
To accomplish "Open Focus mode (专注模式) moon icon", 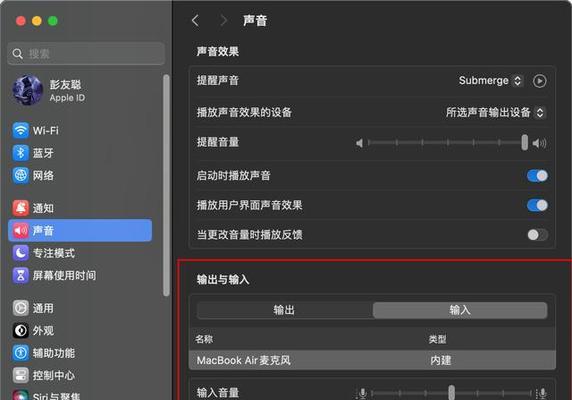I will pos(20,253).
